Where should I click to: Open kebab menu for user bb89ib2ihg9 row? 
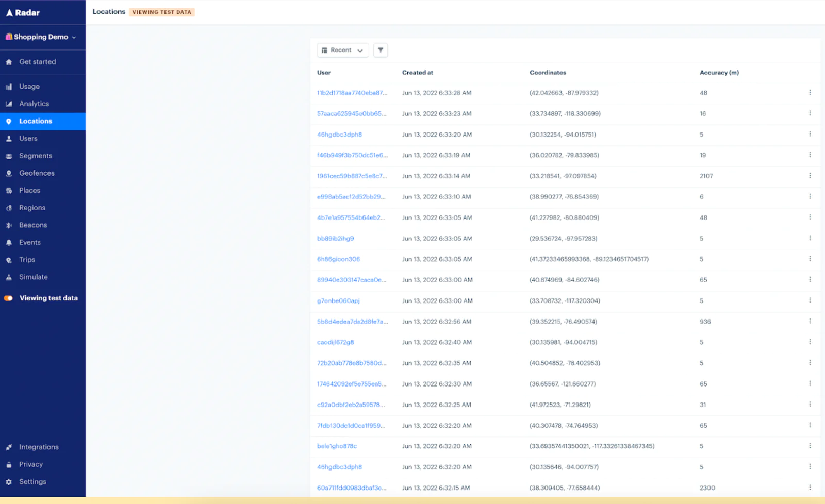pos(810,238)
